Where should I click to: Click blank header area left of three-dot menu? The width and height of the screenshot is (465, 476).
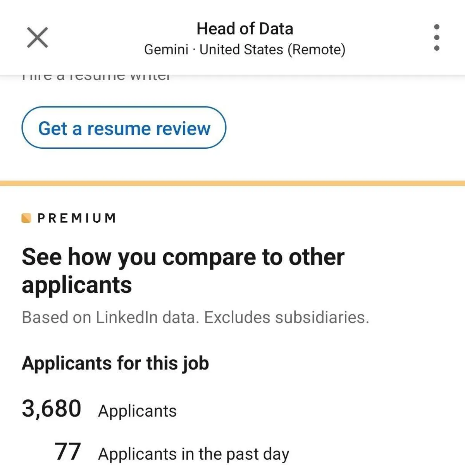point(387,38)
